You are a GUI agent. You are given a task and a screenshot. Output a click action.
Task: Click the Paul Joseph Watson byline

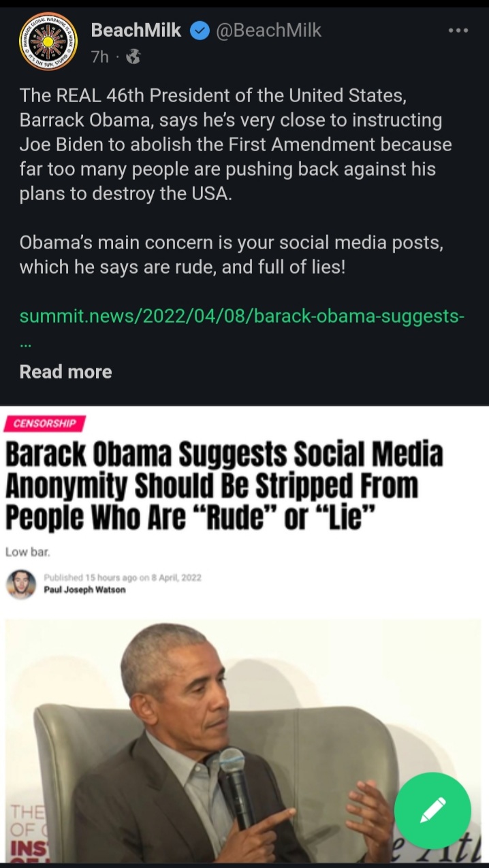coord(84,590)
